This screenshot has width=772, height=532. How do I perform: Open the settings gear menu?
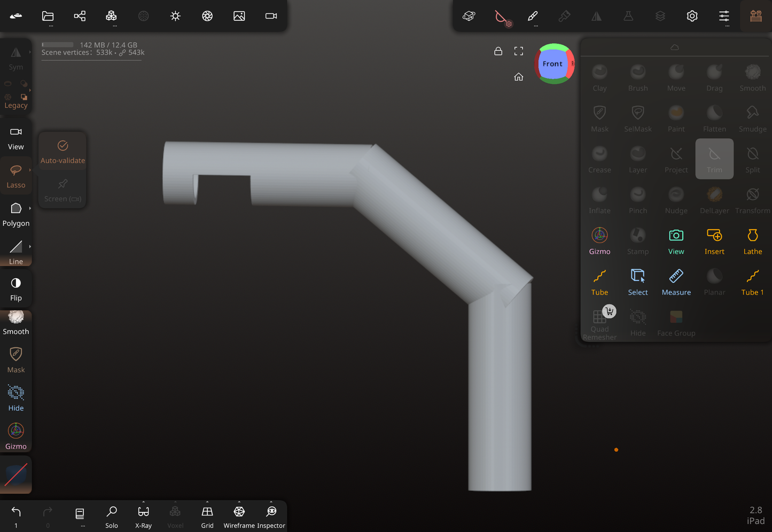692,16
